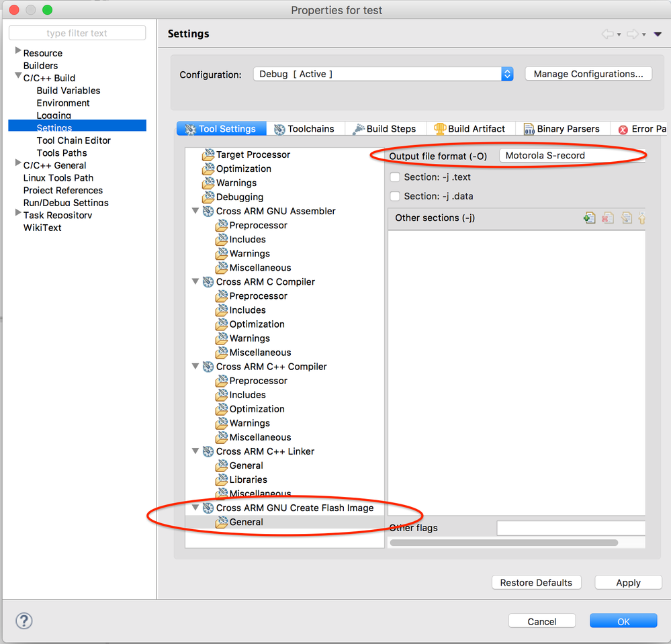671x644 pixels.
Task: Select Build Variables in the sidebar
Action: pyautogui.click(x=69, y=90)
